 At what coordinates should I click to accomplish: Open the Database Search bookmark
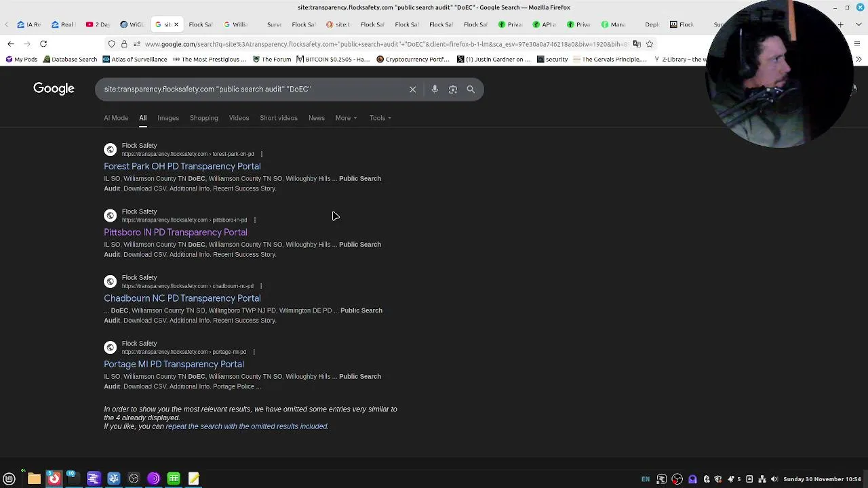(70, 60)
